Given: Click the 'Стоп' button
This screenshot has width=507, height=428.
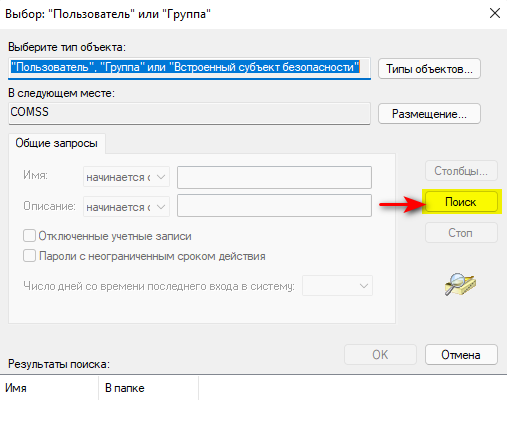Looking at the screenshot, I should (x=461, y=232).
